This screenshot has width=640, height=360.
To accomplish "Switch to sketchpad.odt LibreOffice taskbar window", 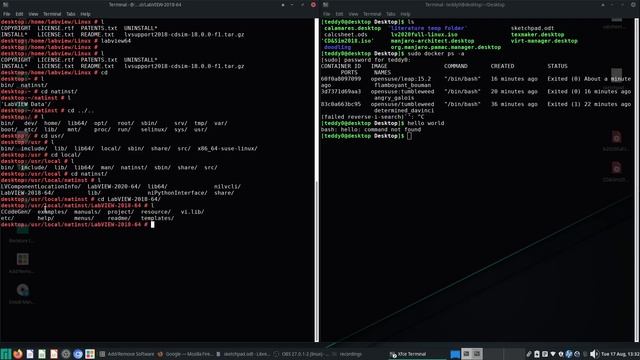I will click(x=243, y=354).
